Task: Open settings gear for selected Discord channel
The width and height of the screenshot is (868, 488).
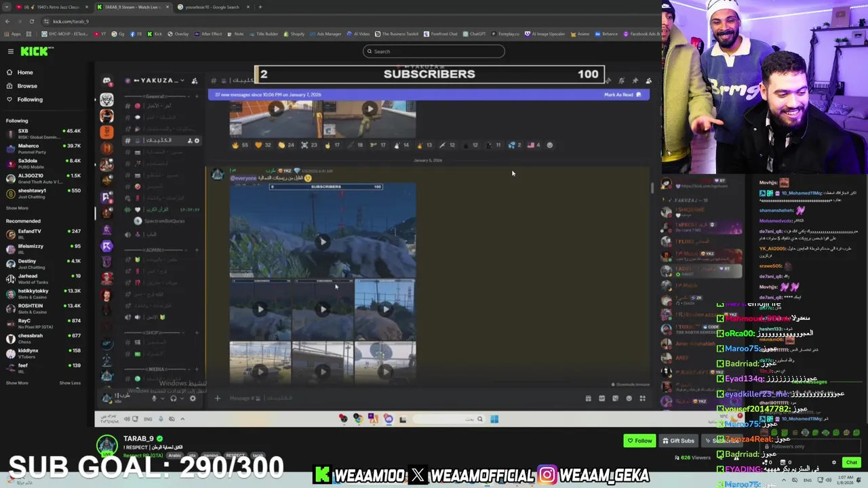Action: pyautogui.click(x=197, y=140)
